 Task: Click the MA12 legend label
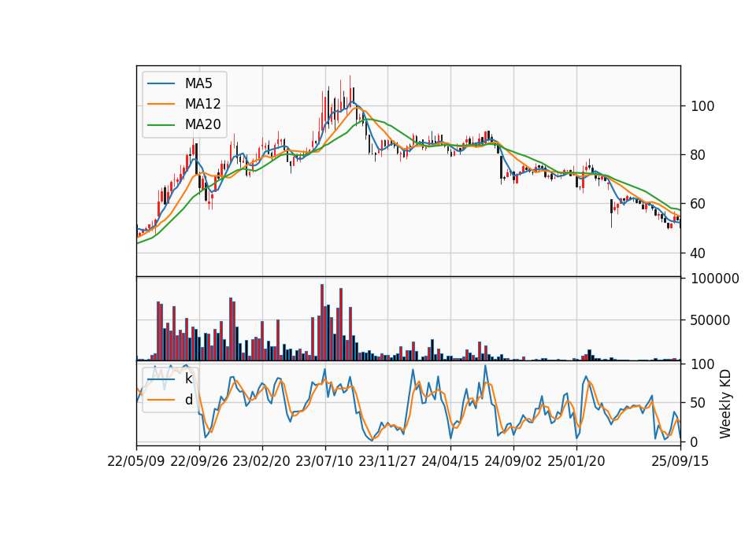202,104
